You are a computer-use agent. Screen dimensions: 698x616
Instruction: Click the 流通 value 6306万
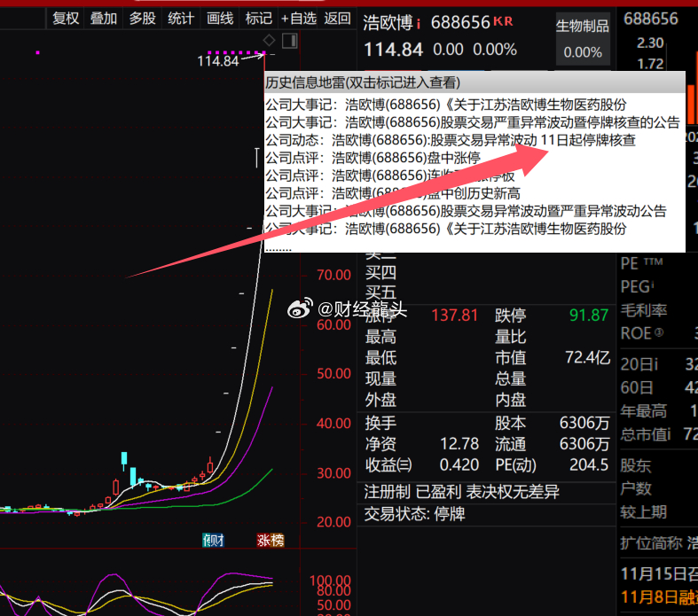click(x=584, y=444)
